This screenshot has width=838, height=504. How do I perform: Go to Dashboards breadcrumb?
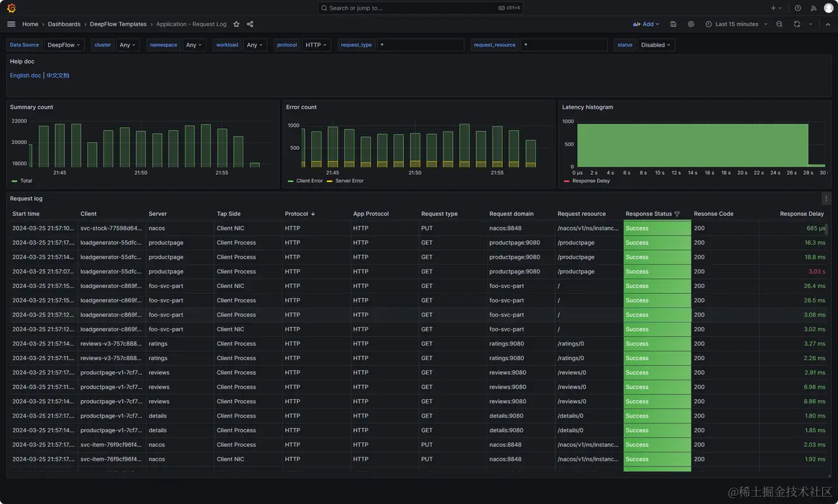[x=64, y=24]
